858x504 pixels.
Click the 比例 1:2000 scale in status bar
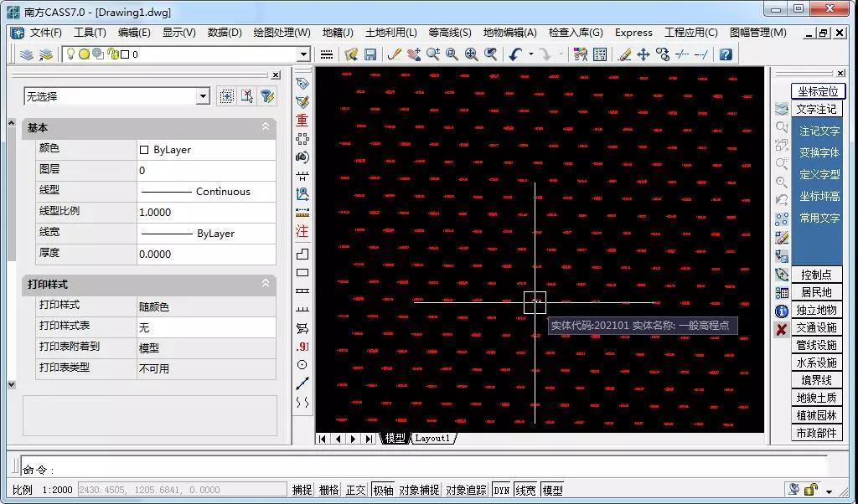tap(43, 490)
